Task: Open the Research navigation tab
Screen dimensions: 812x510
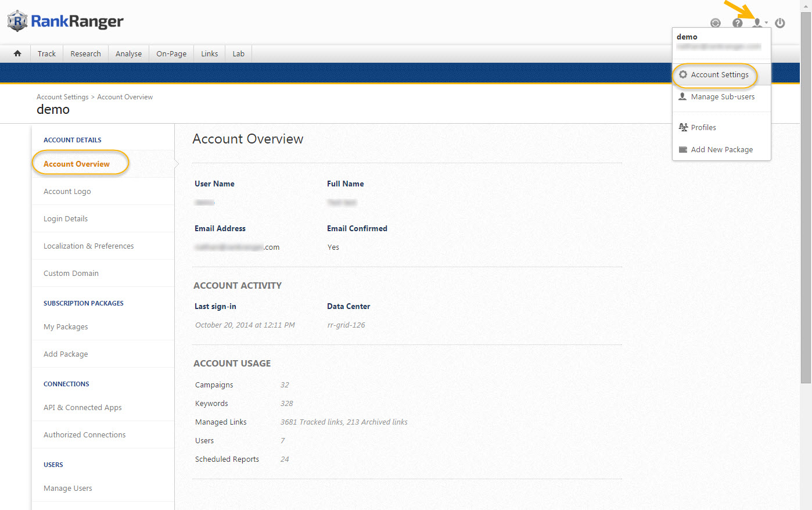Action: pos(85,54)
